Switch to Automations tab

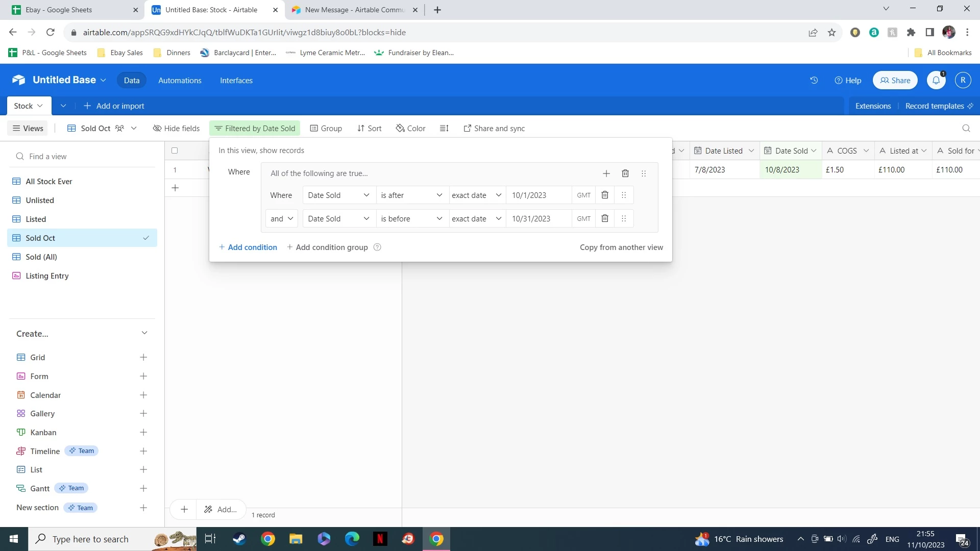(x=180, y=81)
